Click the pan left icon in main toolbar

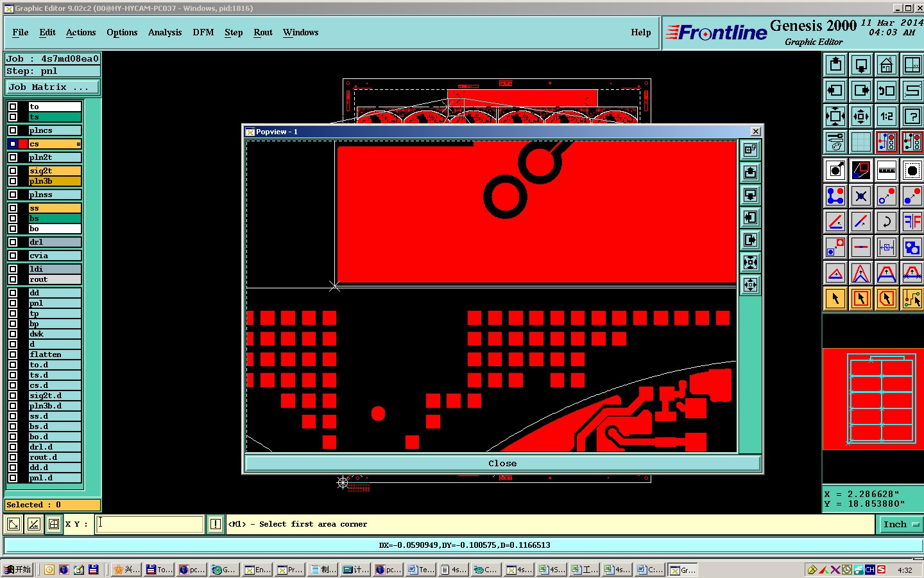click(x=835, y=91)
